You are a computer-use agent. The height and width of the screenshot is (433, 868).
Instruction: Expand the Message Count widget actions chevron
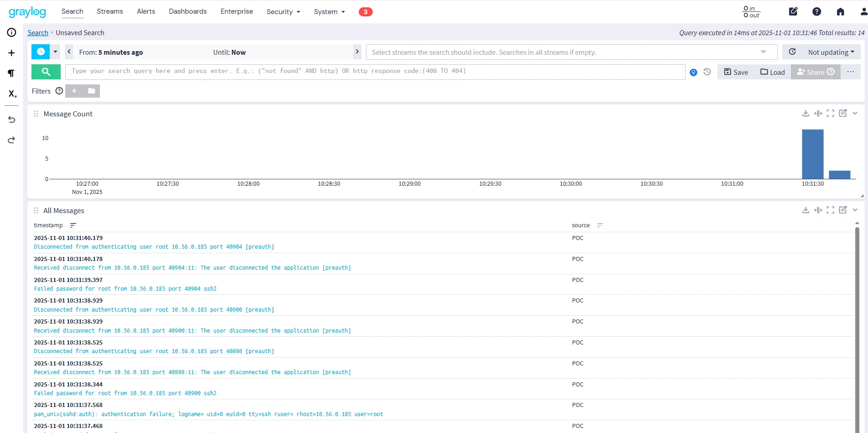coord(855,113)
